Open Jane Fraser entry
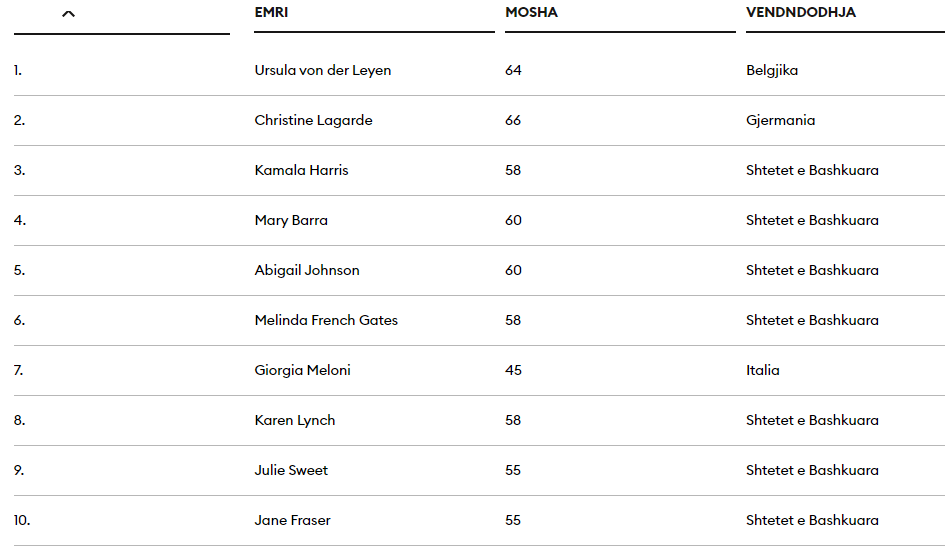945x546 pixels. click(292, 521)
